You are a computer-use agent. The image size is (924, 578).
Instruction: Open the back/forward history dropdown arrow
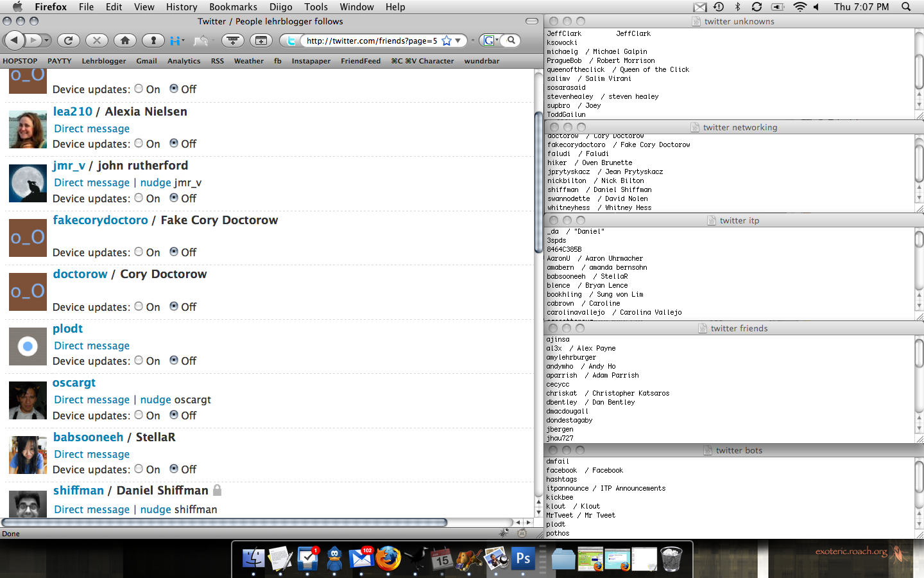[x=46, y=40]
